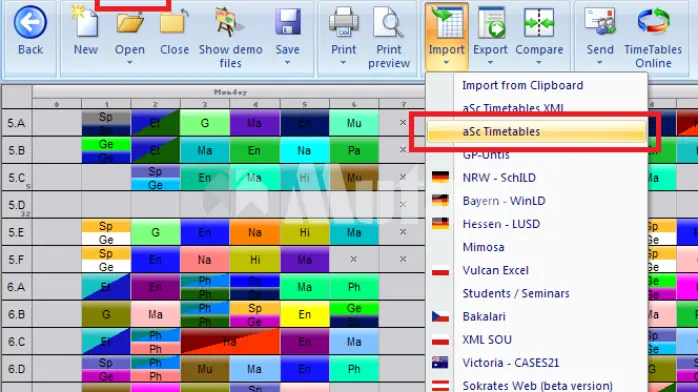
Task: Click the Import toolbar icon
Action: [x=446, y=22]
